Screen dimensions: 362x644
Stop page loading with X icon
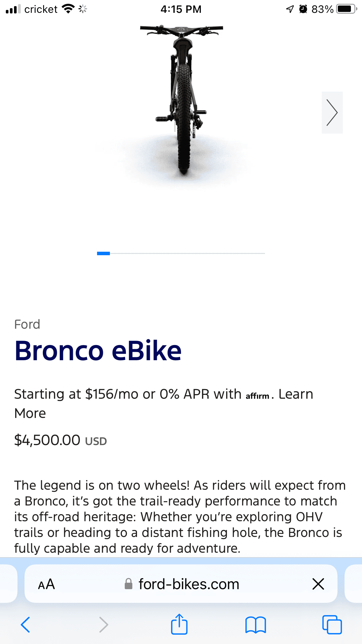(318, 584)
